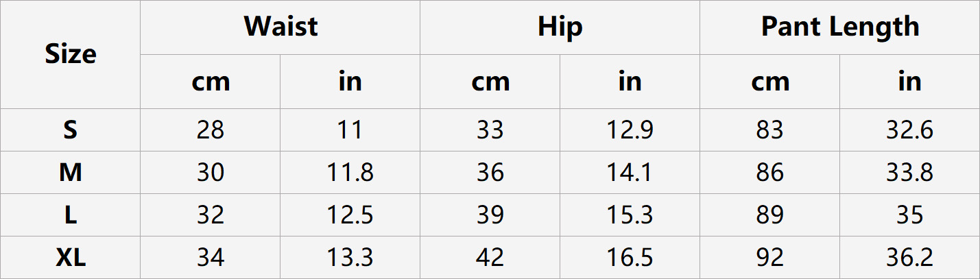The height and width of the screenshot is (279, 980).
Task: Select the M size row label
Action: (x=71, y=173)
